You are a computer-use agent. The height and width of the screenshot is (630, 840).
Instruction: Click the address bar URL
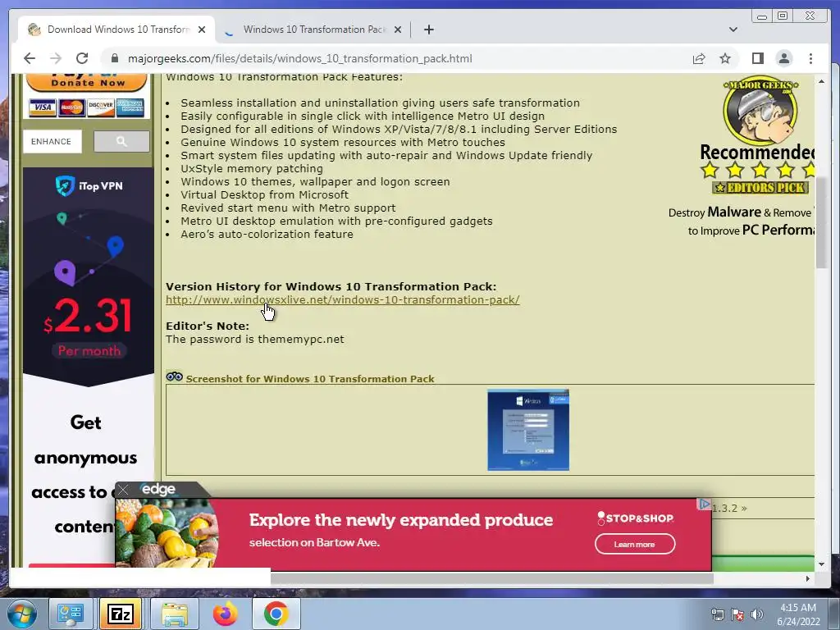point(300,58)
